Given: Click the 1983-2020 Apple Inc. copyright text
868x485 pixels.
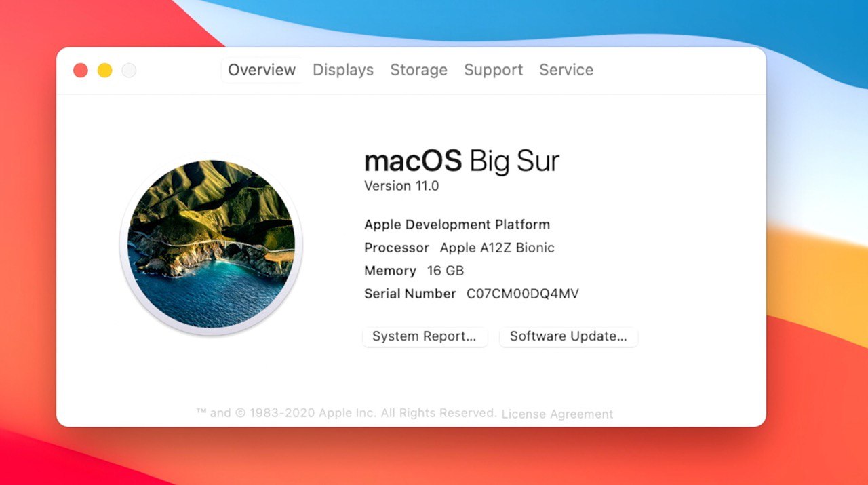Looking at the screenshot, I should [x=347, y=412].
